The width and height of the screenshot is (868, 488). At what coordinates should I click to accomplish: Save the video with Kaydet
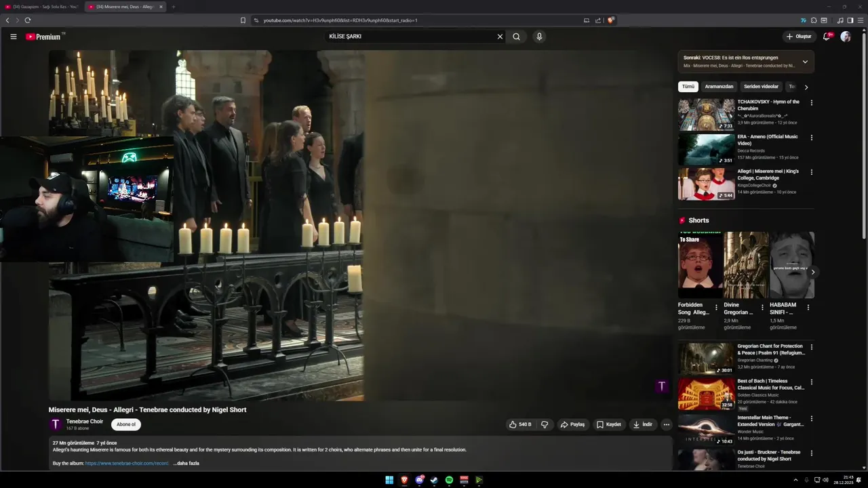click(x=609, y=424)
